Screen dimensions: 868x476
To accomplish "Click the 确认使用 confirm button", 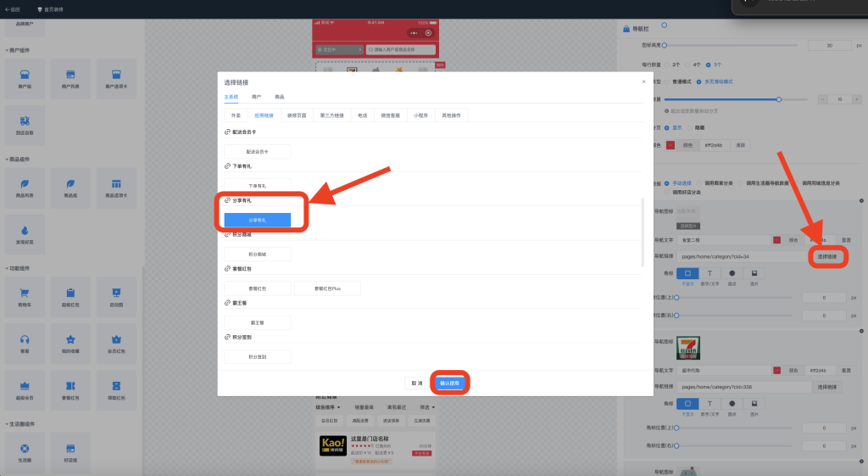I will point(449,383).
